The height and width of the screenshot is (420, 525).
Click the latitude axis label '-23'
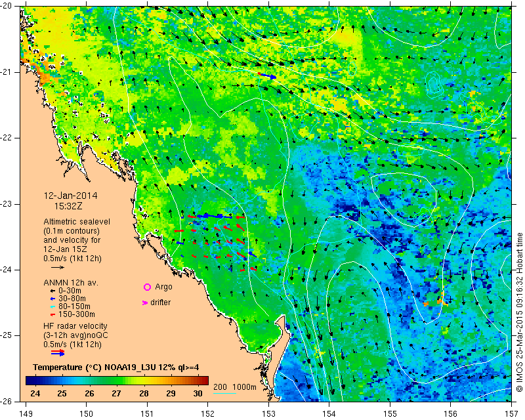coord(7,204)
